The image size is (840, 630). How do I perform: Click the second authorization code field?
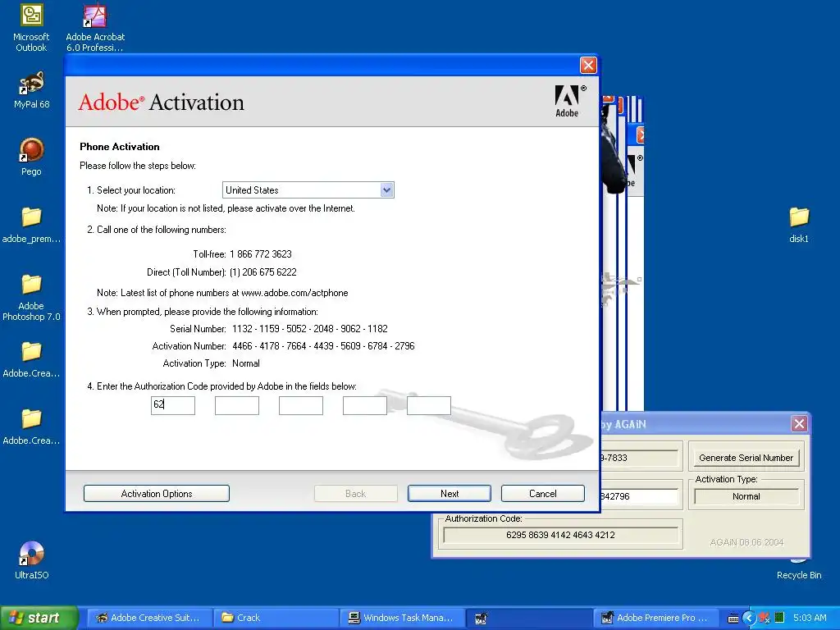(x=237, y=405)
